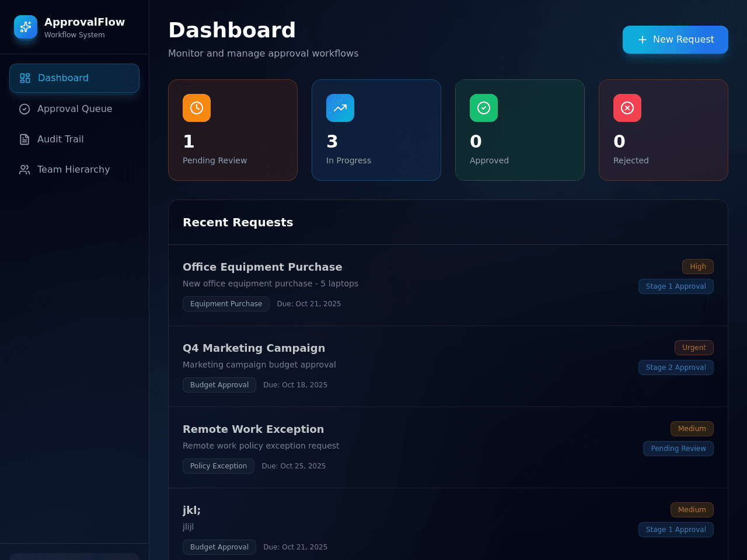Click Budget Approval tag on Q4 Marketing Campaign
The height and width of the screenshot is (560, 747).
(219, 385)
